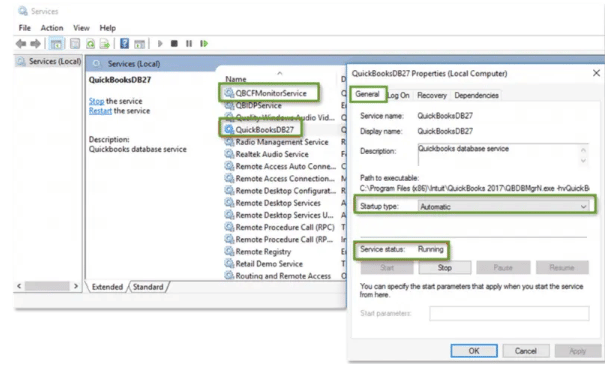Switch to the Extended view tab
Viewport: 607px width, 366px height.
pos(107,287)
